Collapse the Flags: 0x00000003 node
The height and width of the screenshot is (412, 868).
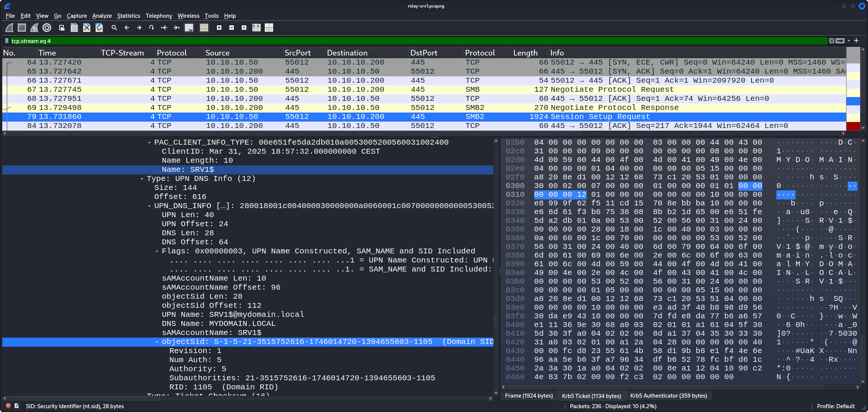point(157,251)
